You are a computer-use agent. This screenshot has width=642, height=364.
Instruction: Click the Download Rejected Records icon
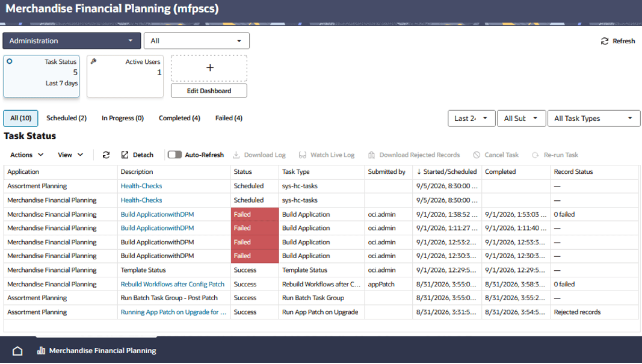point(371,155)
